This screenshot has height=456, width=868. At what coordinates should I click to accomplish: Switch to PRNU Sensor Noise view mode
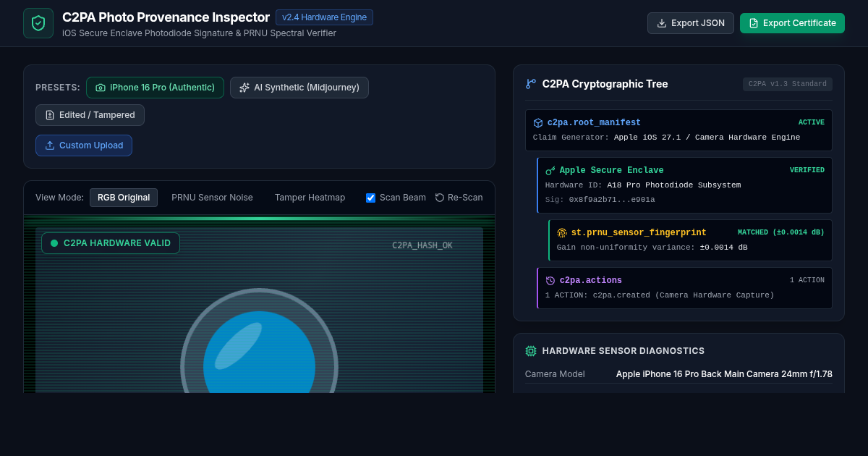212,198
